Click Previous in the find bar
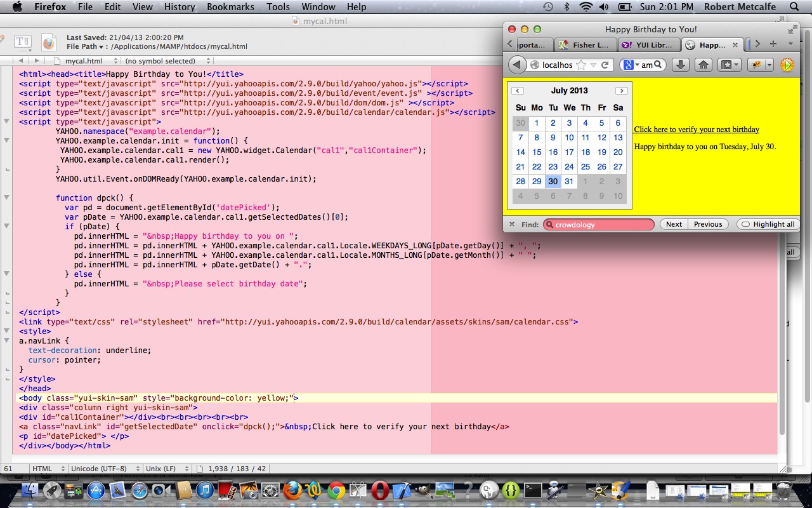 (x=708, y=224)
